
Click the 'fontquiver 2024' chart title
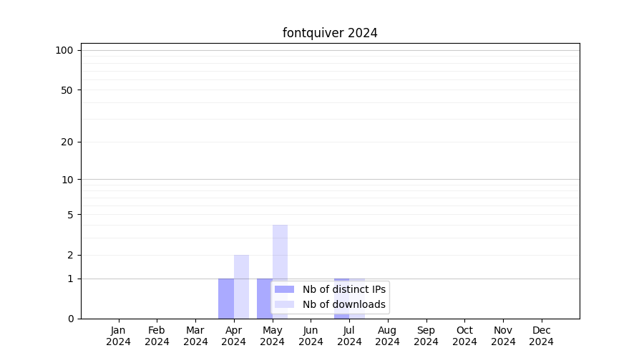pos(330,33)
